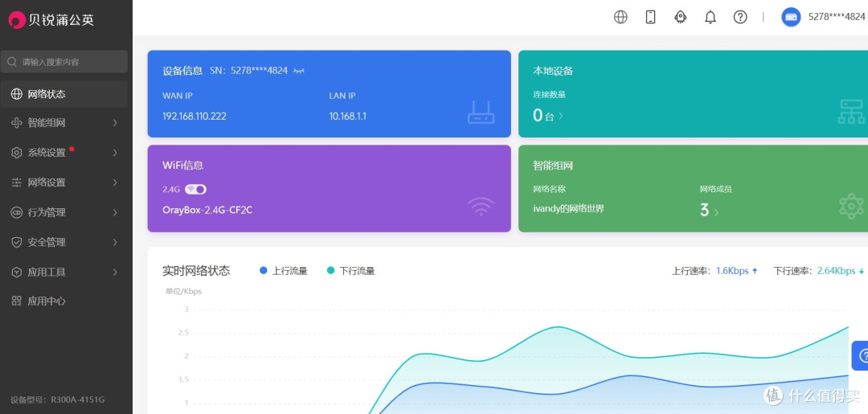
Task: Click the 实时网络状态 chart title
Action: (196, 271)
